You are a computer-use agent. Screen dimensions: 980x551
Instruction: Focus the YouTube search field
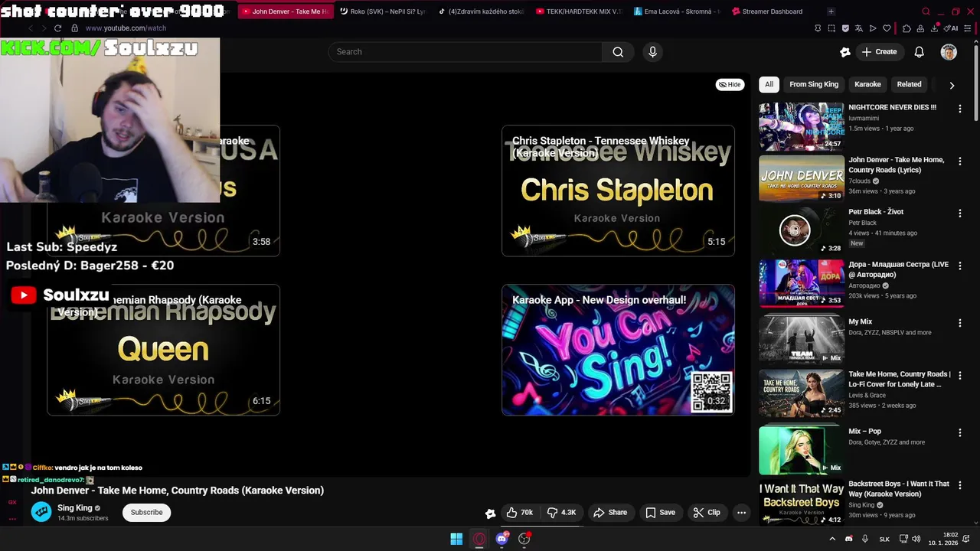(x=465, y=52)
